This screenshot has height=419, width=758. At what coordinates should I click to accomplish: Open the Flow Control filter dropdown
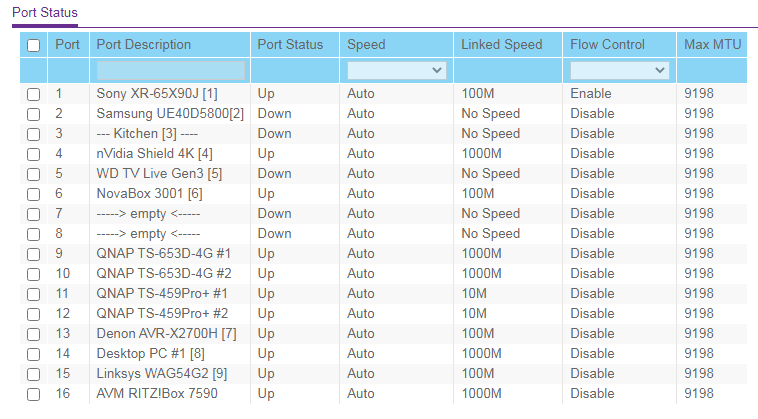point(619,71)
